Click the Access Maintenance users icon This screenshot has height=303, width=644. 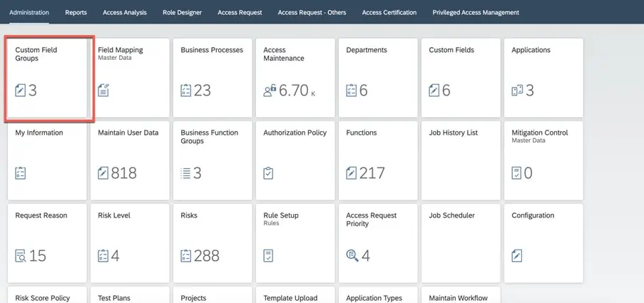pos(269,91)
